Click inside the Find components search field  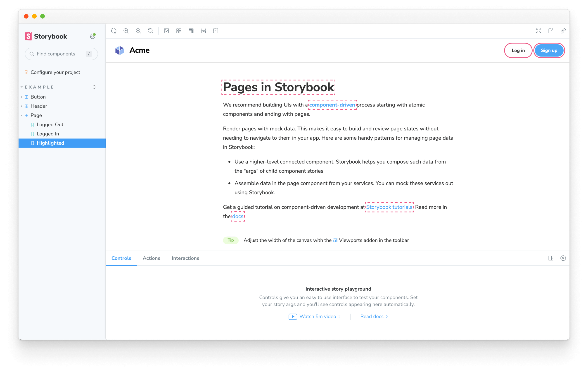(61, 54)
